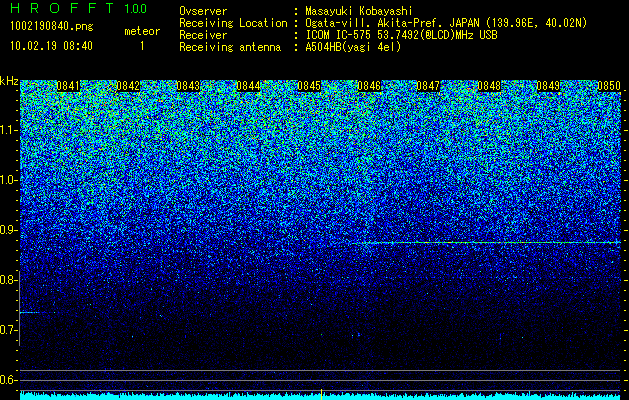The image size is (629, 400).
Task: Click the cyan signal power strip at the bottom
Action: tap(320, 396)
